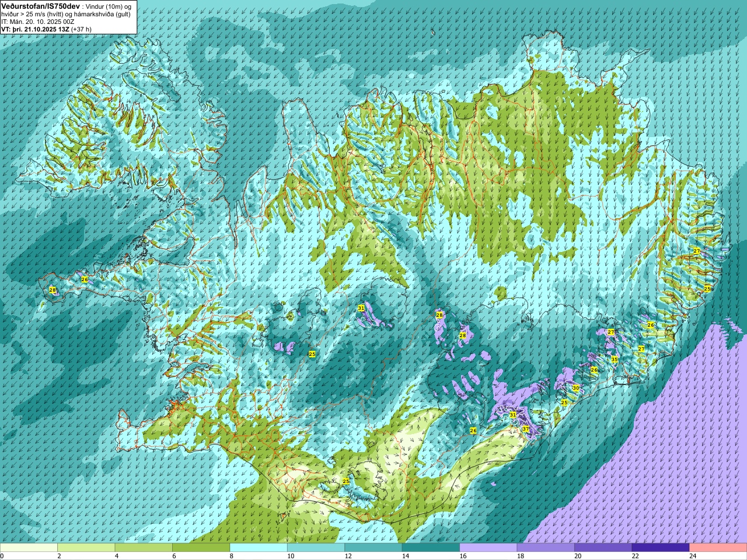This screenshot has height=560, width=747.
Task: Click the legend tick label "20"
Action: tap(578, 556)
